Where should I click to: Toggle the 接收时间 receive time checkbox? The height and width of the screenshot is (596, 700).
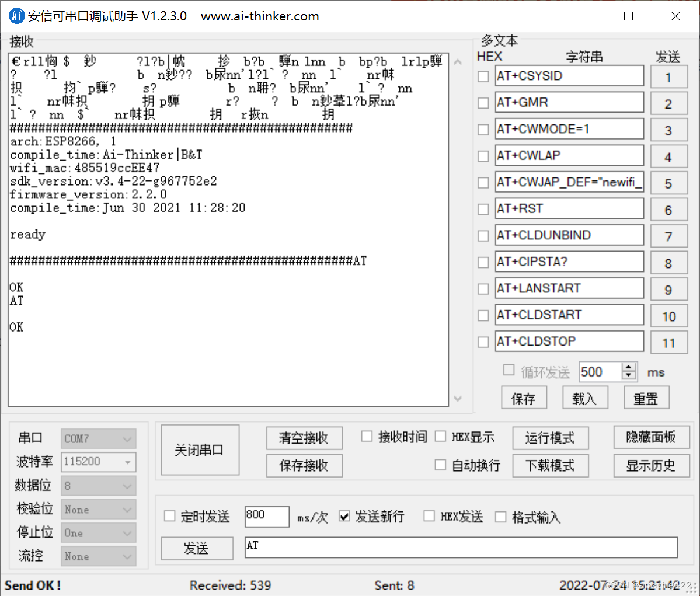(x=367, y=436)
